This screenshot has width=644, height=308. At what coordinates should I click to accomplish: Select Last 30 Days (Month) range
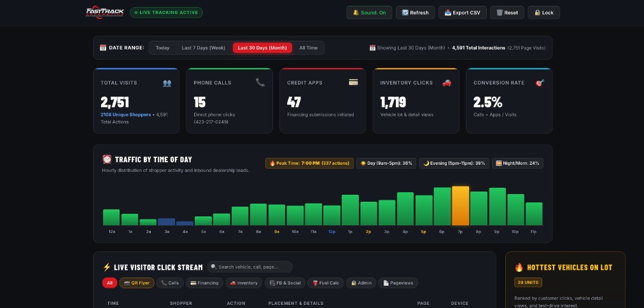click(262, 48)
